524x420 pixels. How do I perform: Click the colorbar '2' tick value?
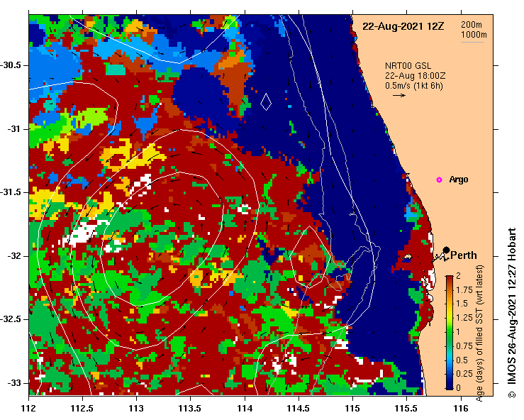point(459,275)
